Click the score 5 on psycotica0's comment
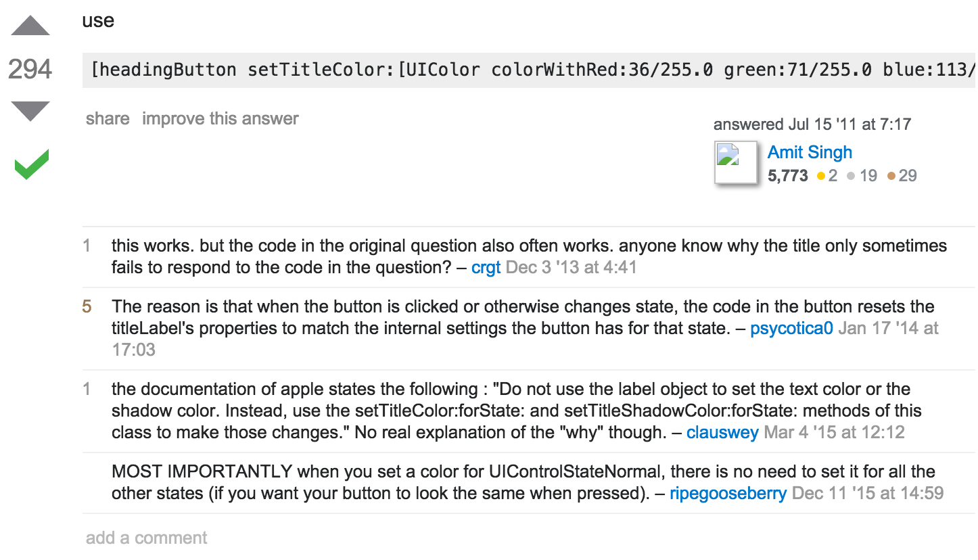 pos(87,306)
